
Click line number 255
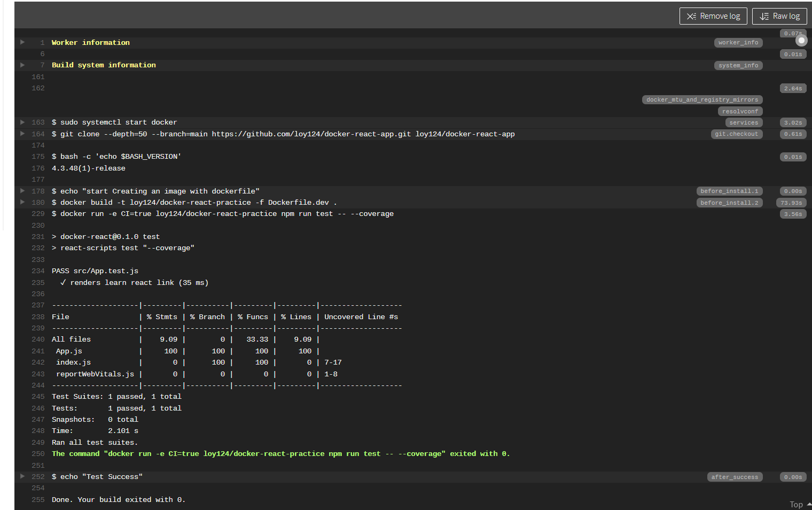(x=38, y=500)
